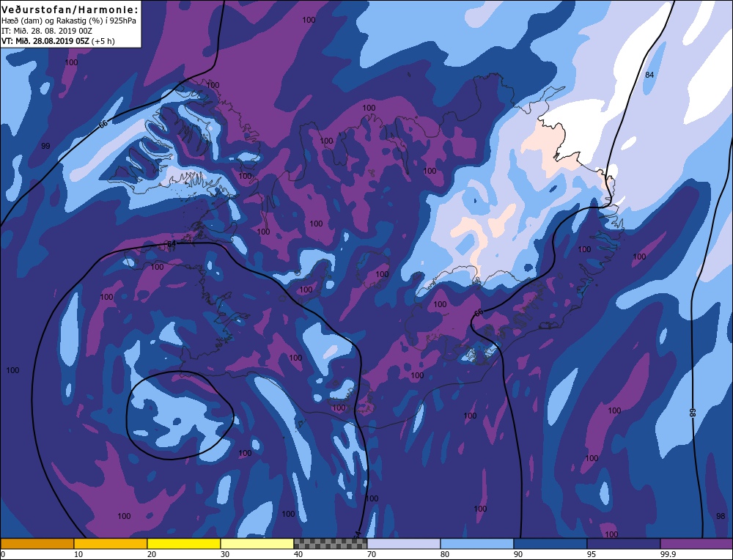Screen dimensions: 733x560
Task: Click the purple 99.9+ legend swatch
Action: point(696,543)
